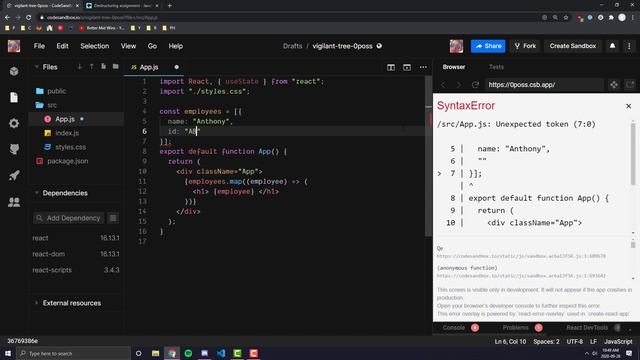Click Ln 6, Col 10 in status bar
The image size is (640, 360).
[510, 342]
